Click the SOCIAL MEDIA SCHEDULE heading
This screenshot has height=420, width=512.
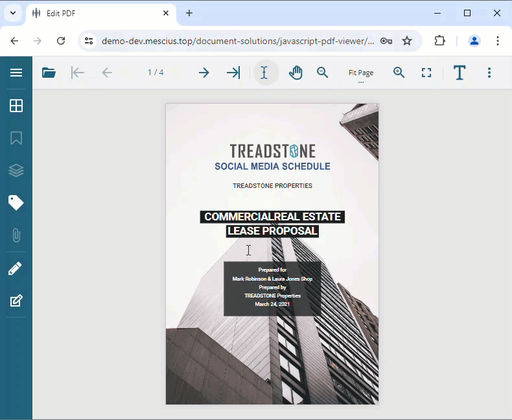[x=272, y=166]
